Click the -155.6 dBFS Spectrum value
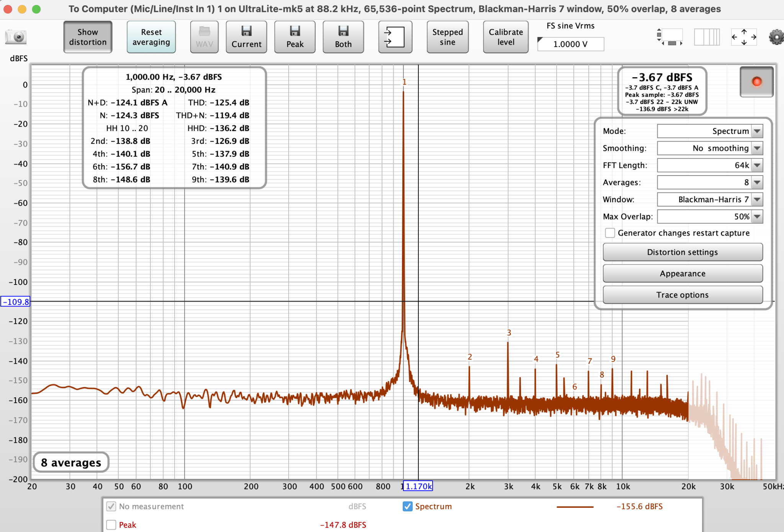The image size is (784, 532). click(639, 506)
